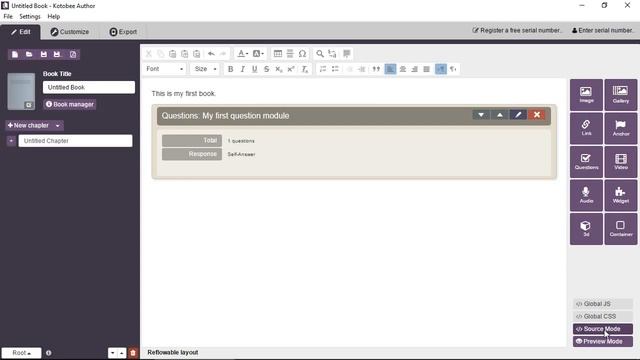This screenshot has width=640, height=360.
Task: Insert a 3D object element
Action: 586,229
